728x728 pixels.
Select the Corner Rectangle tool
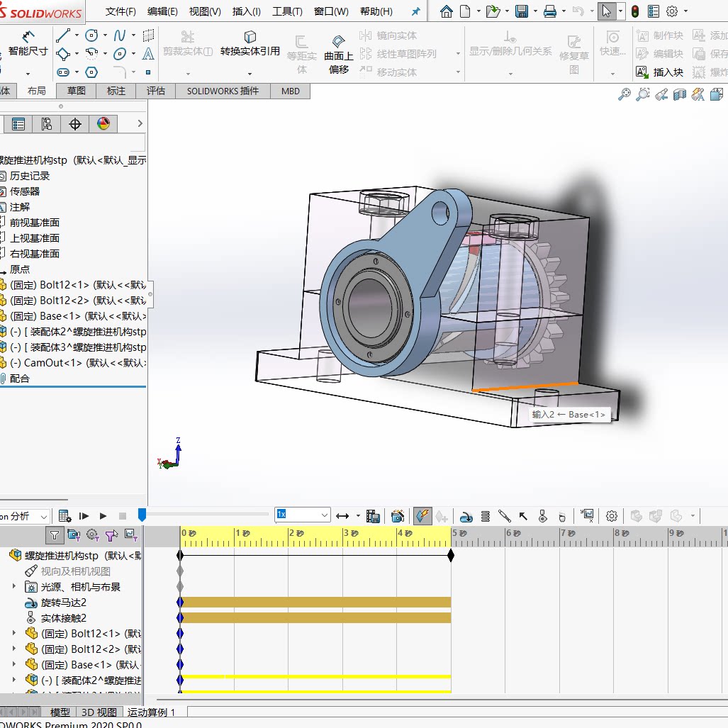(63, 54)
